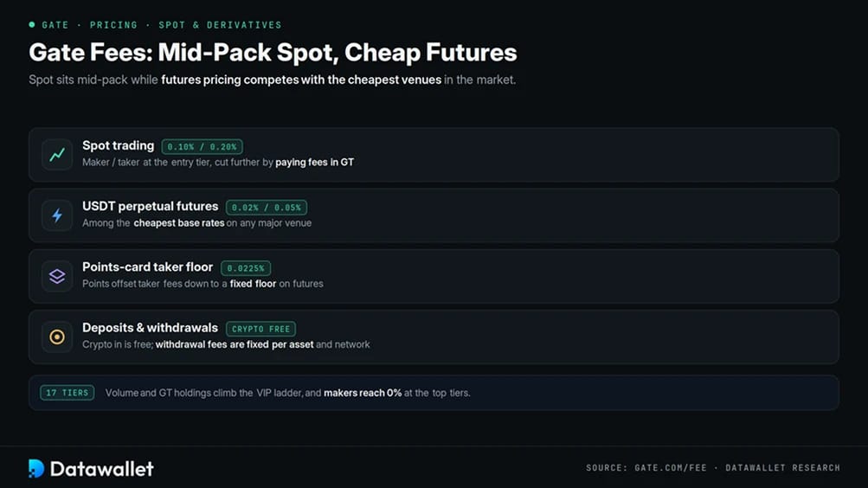Viewport: 868px width, 488px height.
Task: Click the CRYPTO FREE badge
Action: (260, 329)
